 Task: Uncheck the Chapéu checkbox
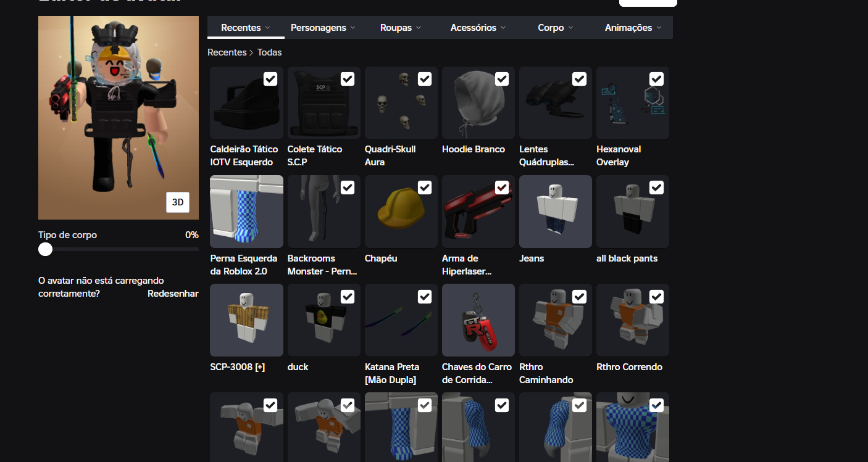425,188
